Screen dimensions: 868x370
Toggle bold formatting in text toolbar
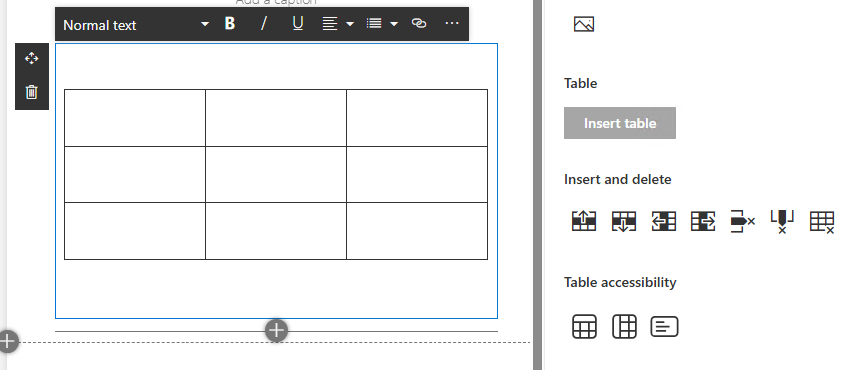[x=230, y=23]
